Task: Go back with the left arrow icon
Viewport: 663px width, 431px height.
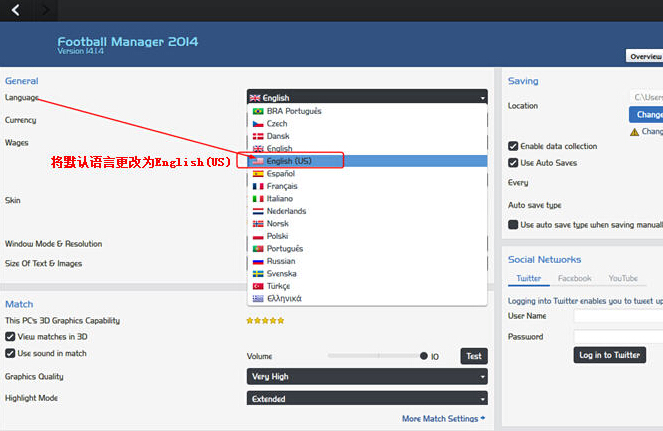Action: coord(16,9)
